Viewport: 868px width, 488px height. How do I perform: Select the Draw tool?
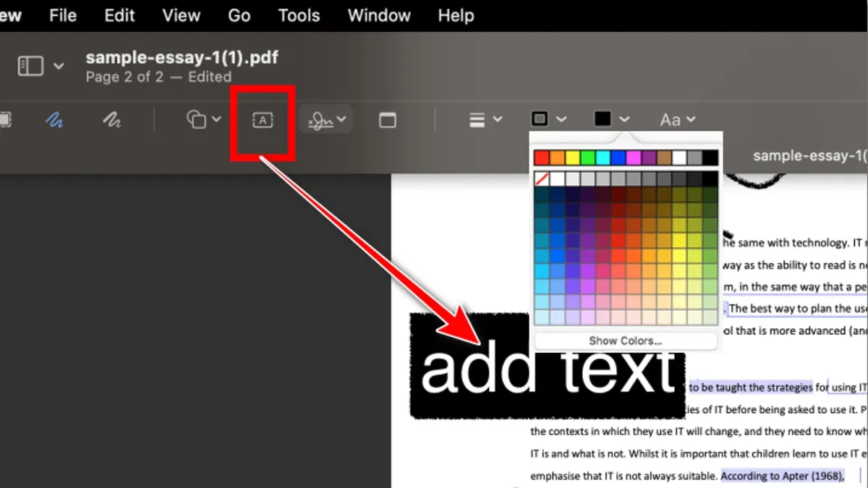pos(111,120)
